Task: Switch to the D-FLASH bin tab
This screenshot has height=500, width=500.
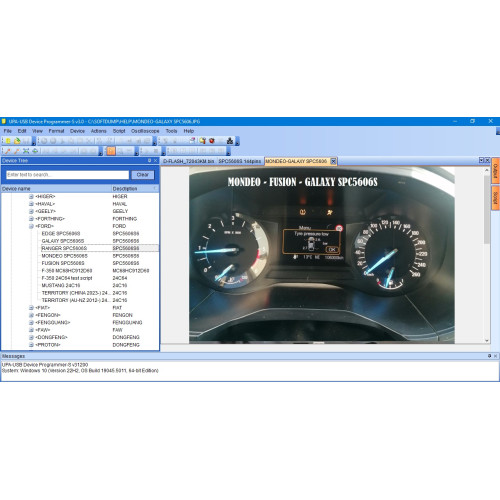Action: pos(188,161)
